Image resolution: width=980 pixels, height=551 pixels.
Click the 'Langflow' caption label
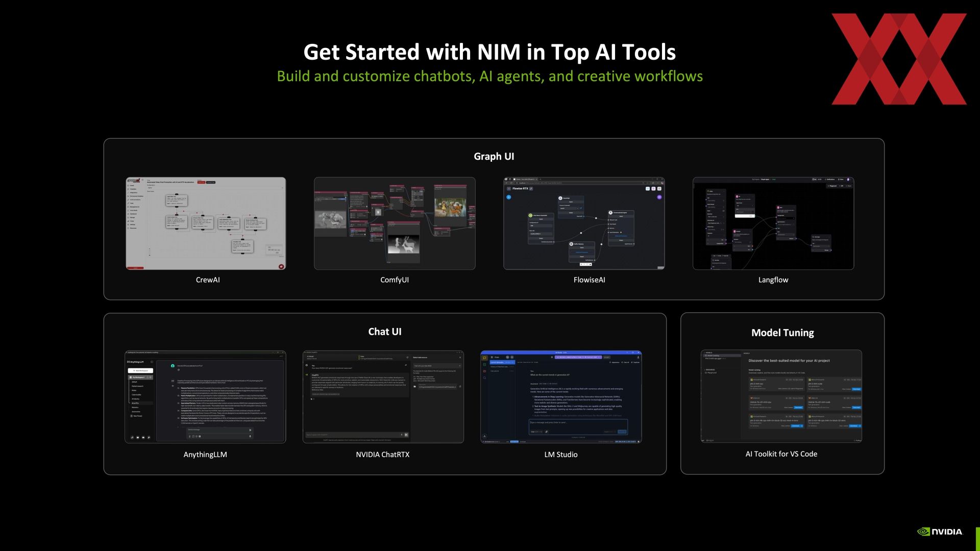click(x=773, y=280)
